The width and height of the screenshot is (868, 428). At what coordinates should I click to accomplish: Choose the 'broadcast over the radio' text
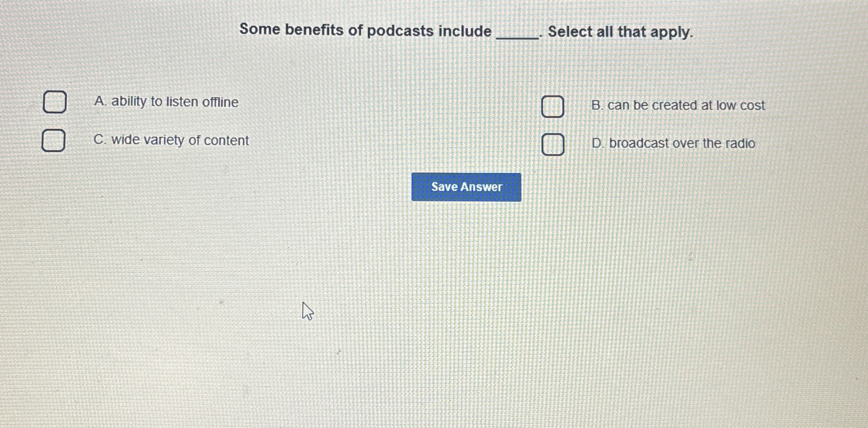tap(682, 143)
